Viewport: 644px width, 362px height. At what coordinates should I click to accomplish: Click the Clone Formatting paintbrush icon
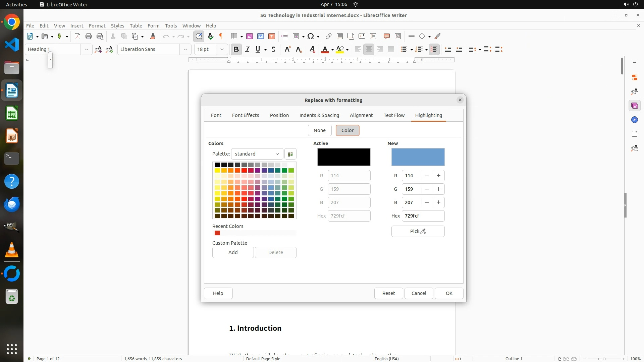(x=153, y=36)
